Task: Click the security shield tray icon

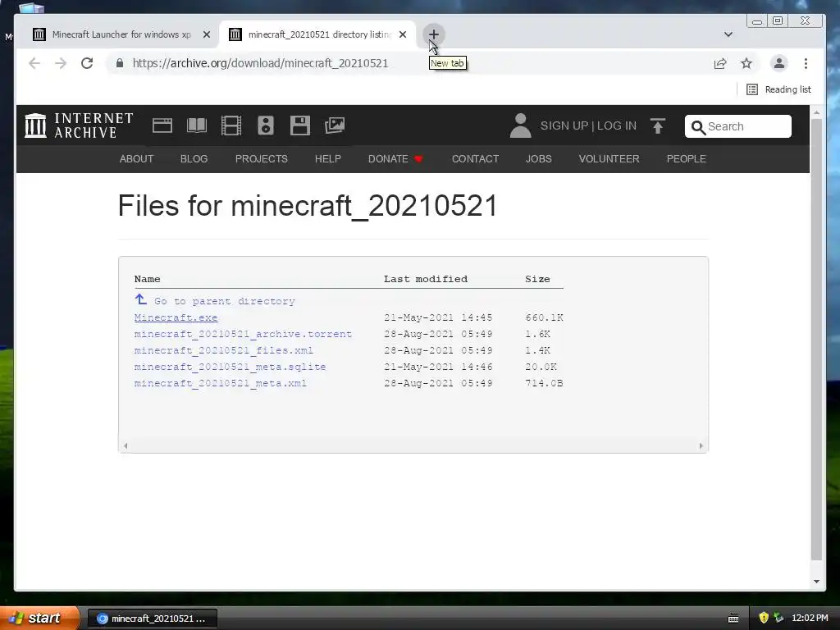Action: click(764, 619)
